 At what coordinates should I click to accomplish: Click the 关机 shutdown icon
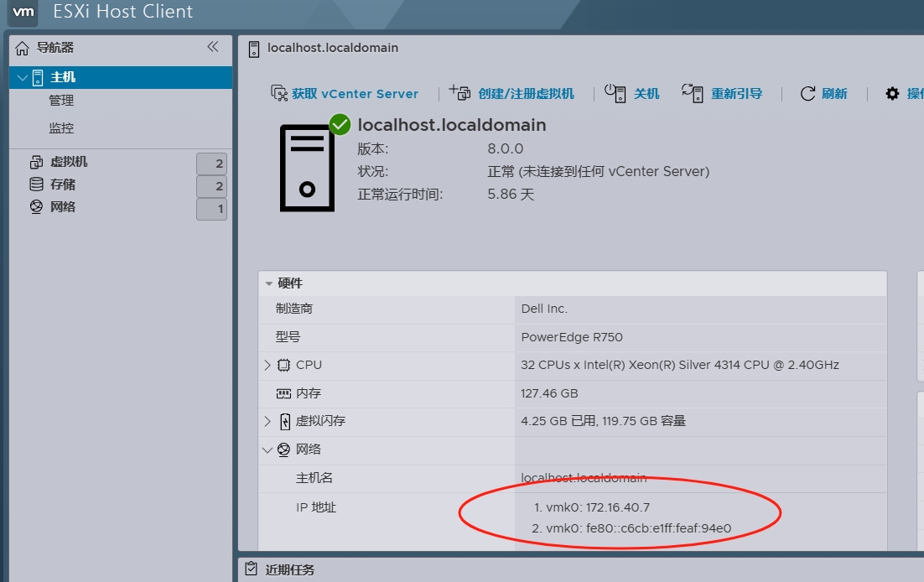615,93
